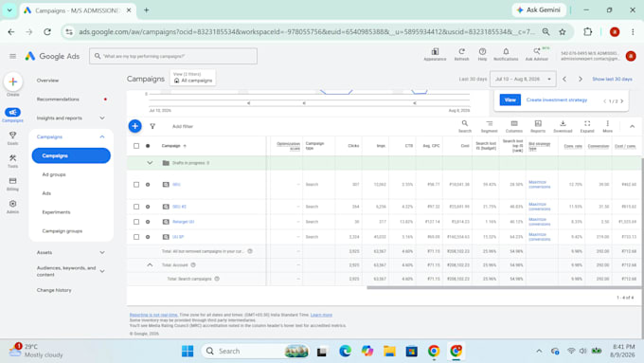Click the funnel filter icon above table
The image size is (644, 363).
152,126
